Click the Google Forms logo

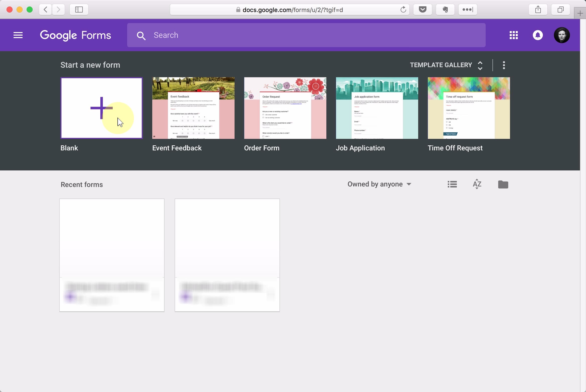tap(76, 35)
